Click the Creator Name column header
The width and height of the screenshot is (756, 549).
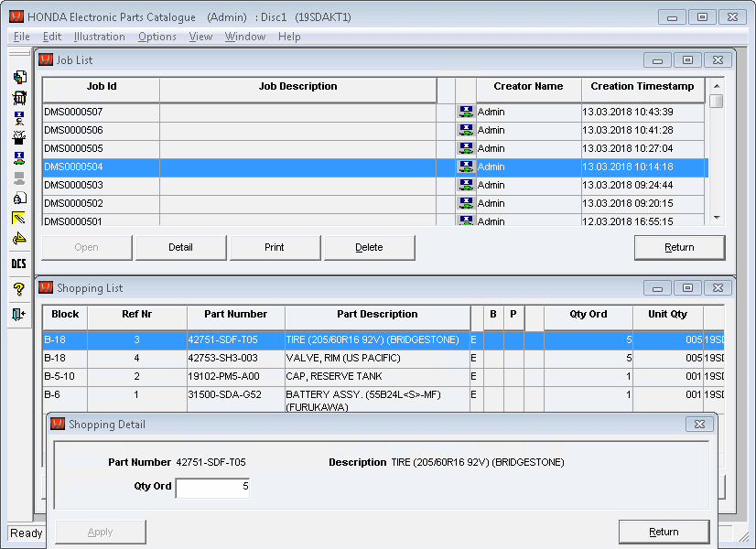point(528,90)
